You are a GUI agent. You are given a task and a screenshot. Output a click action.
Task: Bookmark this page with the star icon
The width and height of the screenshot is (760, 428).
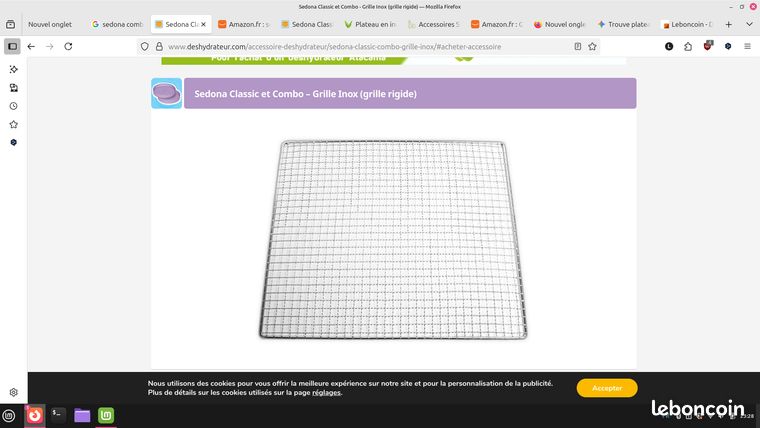click(592, 47)
